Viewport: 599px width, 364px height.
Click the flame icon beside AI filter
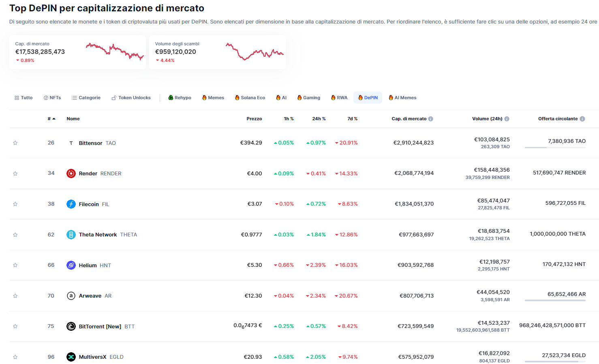(x=278, y=98)
